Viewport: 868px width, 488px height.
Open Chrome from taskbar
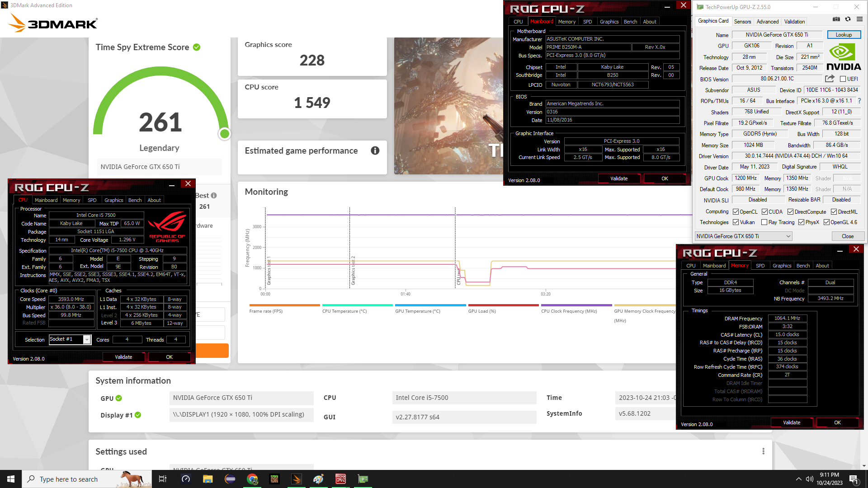[252, 479]
